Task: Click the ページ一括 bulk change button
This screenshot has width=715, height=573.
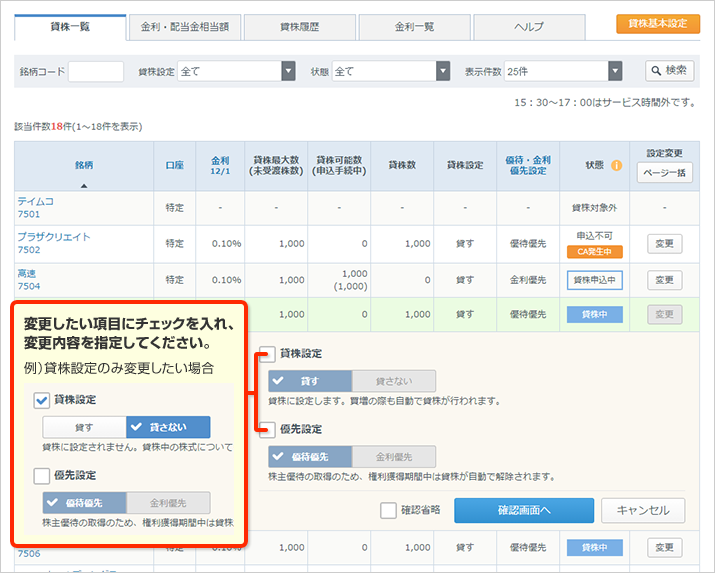Action: [664, 172]
